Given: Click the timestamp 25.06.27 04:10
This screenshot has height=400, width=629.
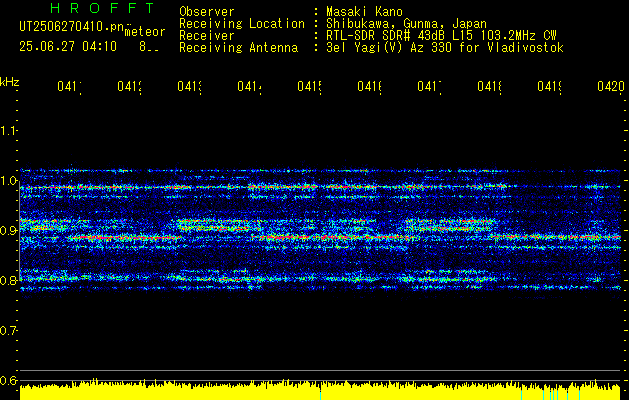Looking at the screenshot, I should [68, 47].
